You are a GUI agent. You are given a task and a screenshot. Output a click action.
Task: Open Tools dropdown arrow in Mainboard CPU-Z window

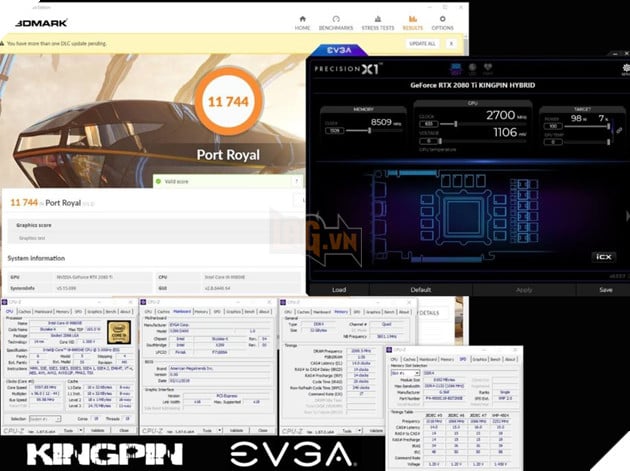(219, 430)
